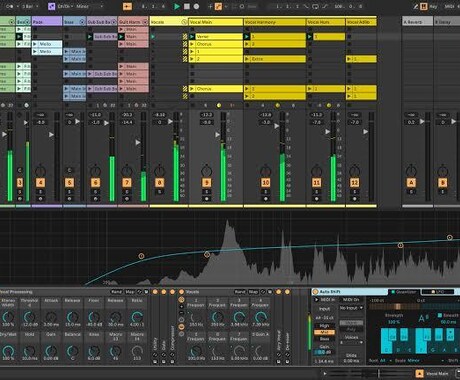This screenshot has height=380, width=460.
Task: Click the Threshold macro knob
Action: (29, 317)
